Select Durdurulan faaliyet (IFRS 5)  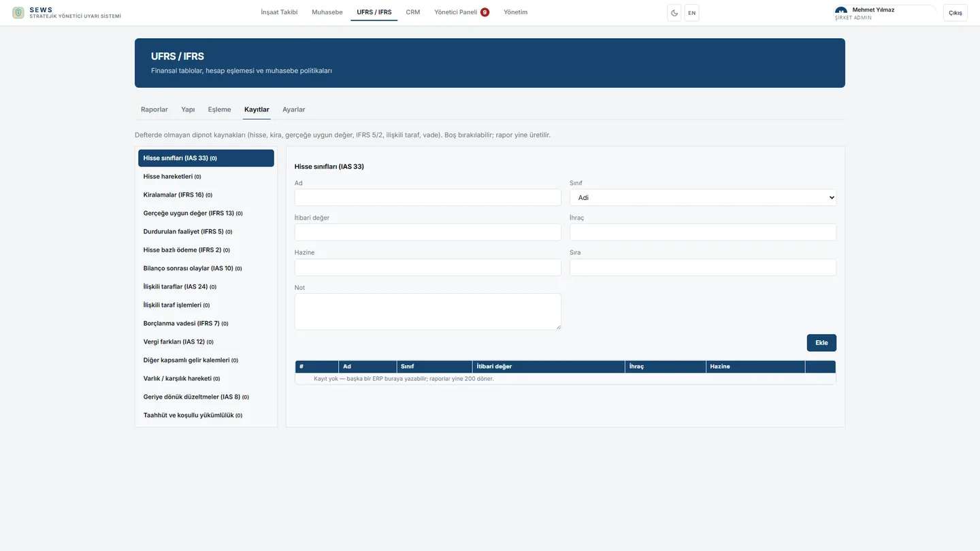coord(206,232)
